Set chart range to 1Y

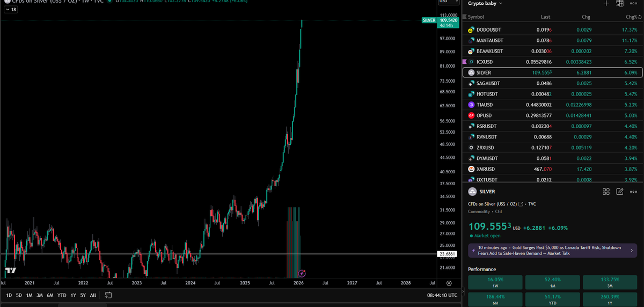[x=73, y=295]
